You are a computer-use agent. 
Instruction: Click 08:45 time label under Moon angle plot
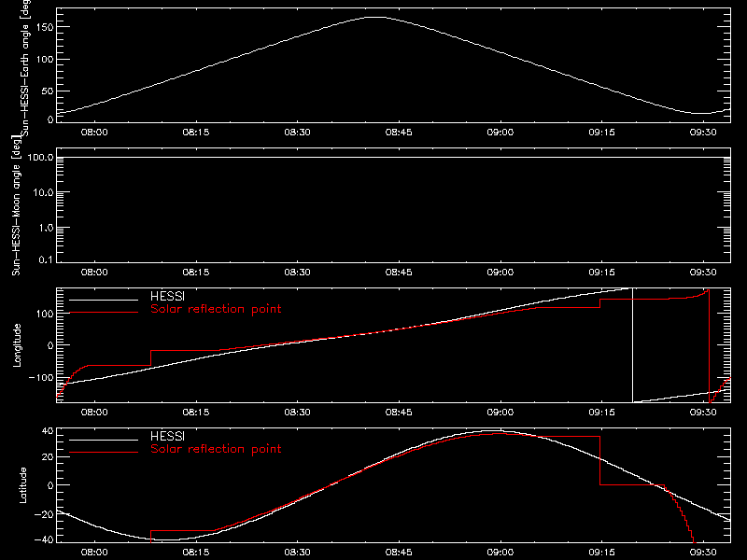(399, 273)
